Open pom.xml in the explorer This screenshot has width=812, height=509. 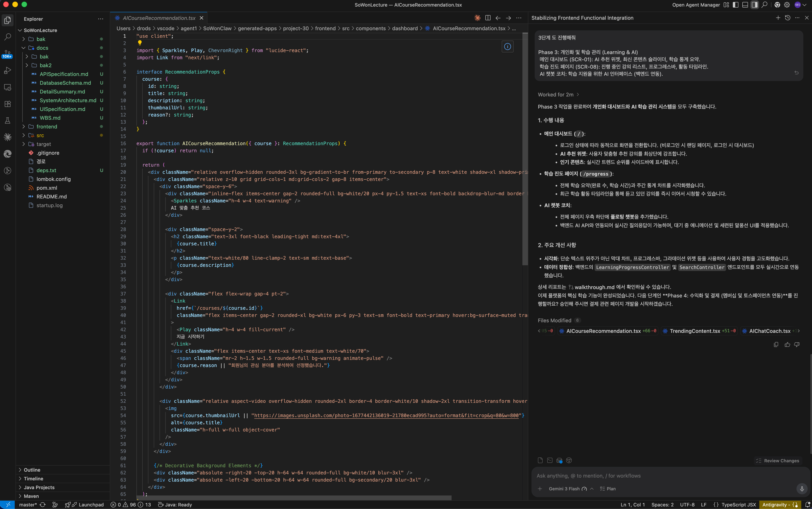pyautogui.click(x=47, y=188)
